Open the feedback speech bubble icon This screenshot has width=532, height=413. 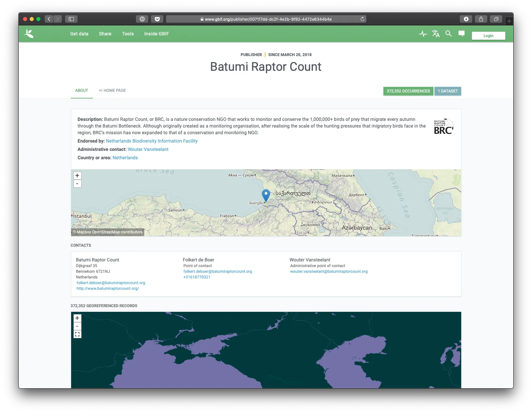(x=462, y=33)
